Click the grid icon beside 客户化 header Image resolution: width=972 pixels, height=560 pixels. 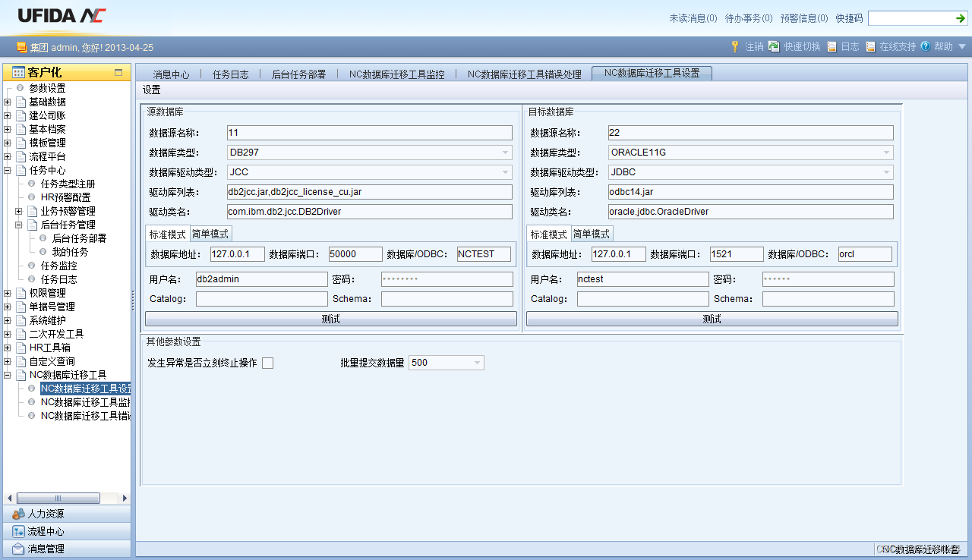point(19,73)
